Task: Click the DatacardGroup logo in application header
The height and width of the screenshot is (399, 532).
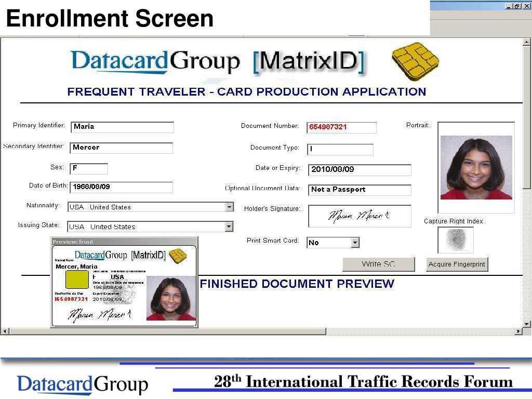Action: (x=155, y=62)
